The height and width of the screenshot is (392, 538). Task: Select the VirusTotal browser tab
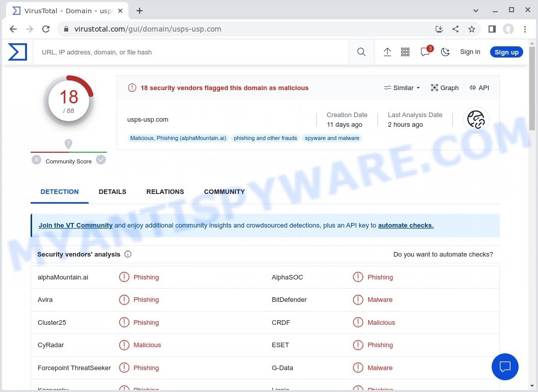click(x=67, y=11)
